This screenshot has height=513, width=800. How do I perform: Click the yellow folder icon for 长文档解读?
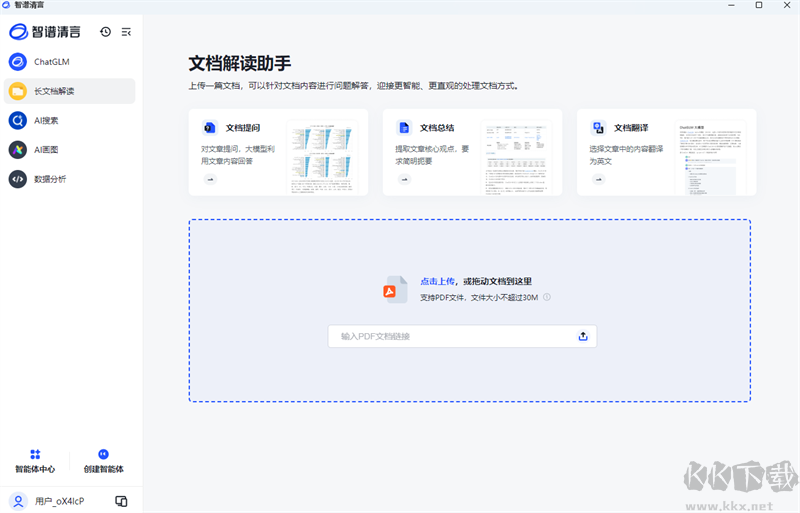(18, 91)
